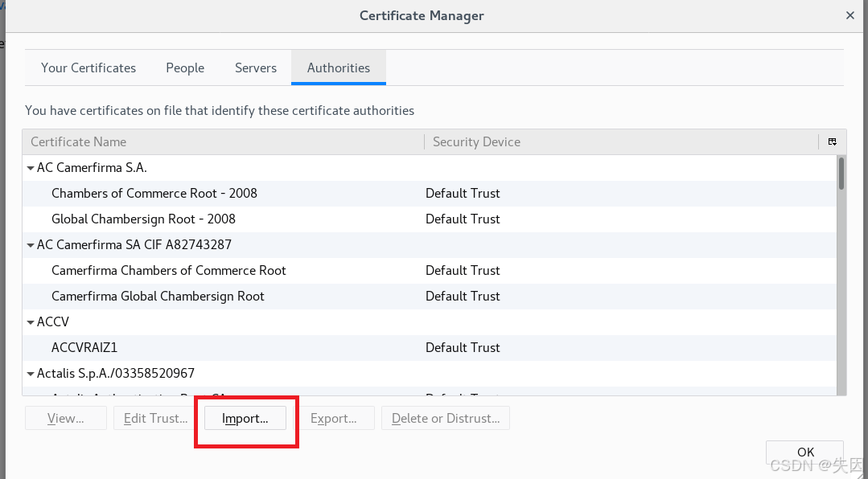
Task: Click Default Trust cell for ACCVRAIZ1
Action: 463,347
